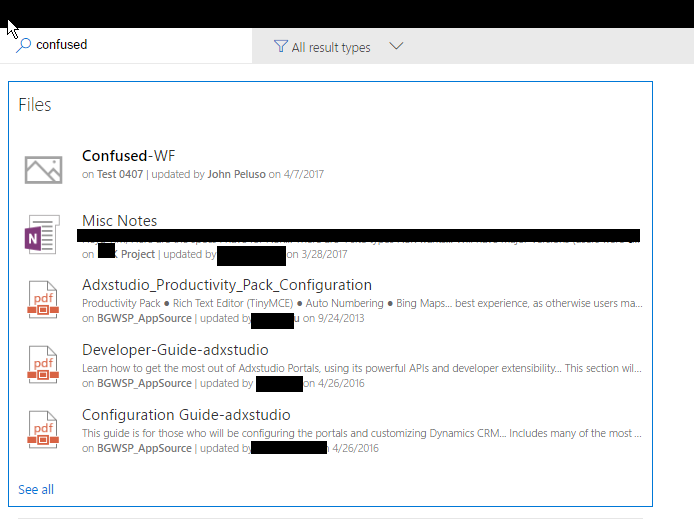The height and width of the screenshot is (523, 694).
Task: Click the Test 0407 site link
Action: (x=120, y=174)
